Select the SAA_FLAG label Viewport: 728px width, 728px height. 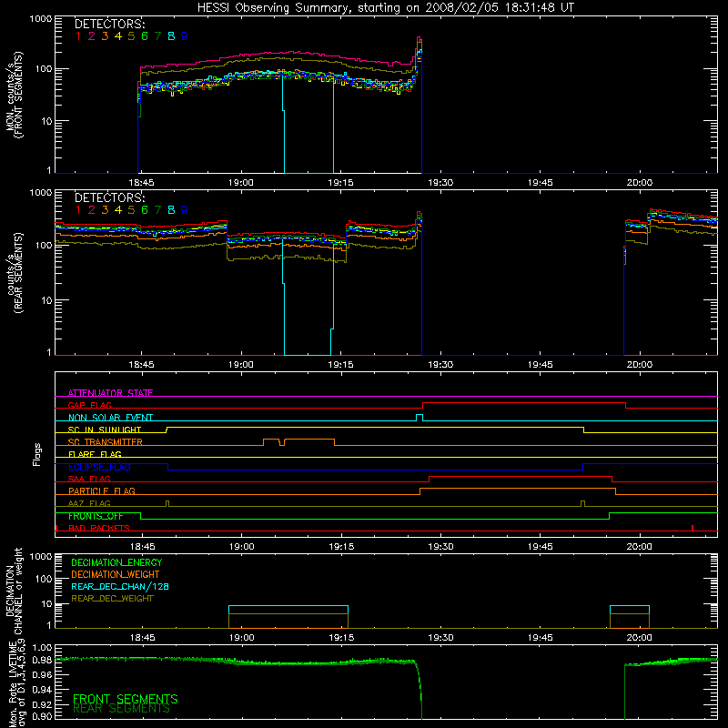click(89, 479)
